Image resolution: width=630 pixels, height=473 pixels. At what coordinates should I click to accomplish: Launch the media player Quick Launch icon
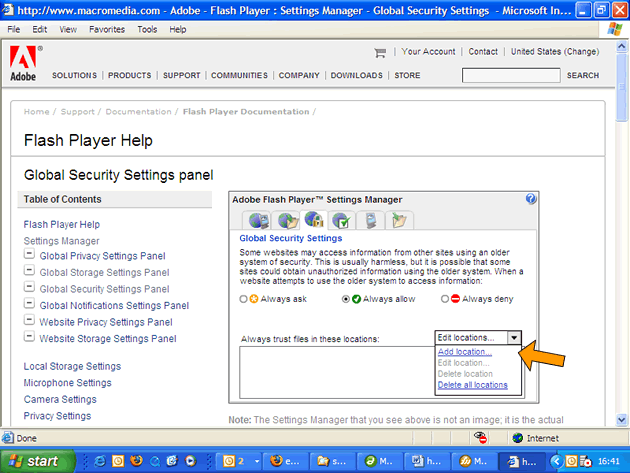tap(191, 461)
